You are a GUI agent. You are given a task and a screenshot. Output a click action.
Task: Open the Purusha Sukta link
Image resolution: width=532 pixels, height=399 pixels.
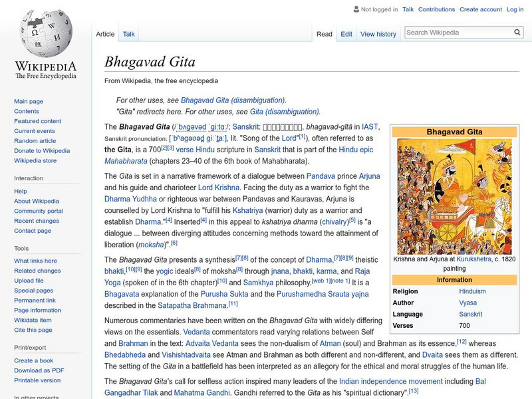click(224, 294)
